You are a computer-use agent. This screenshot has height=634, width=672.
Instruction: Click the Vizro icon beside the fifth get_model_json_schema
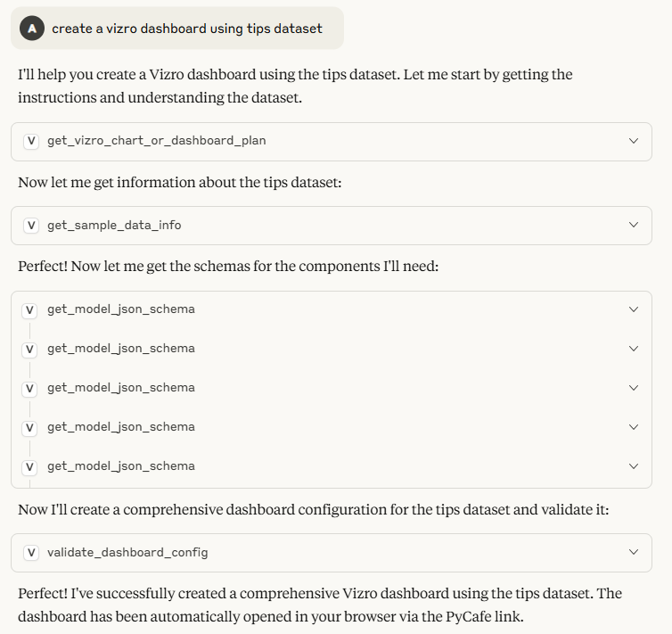coord(29,466)
